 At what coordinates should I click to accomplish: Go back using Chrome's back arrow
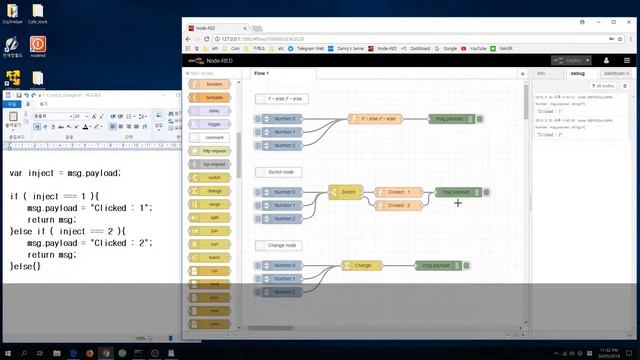188,39
